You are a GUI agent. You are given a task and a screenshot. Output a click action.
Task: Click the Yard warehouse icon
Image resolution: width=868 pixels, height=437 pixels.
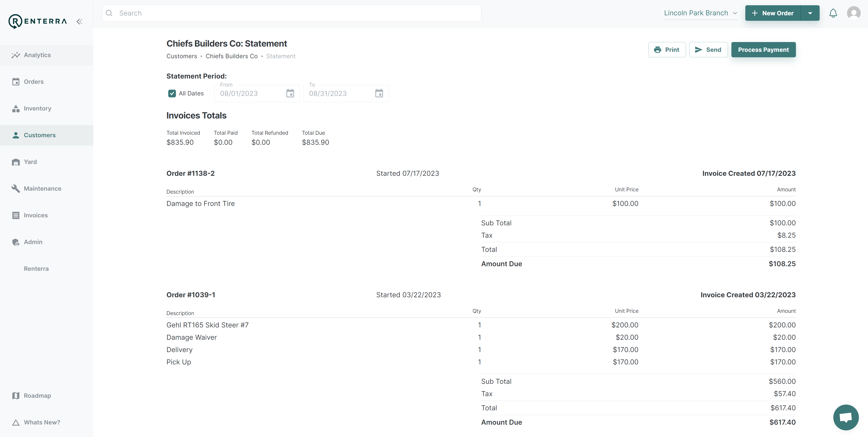pos(16,162)
